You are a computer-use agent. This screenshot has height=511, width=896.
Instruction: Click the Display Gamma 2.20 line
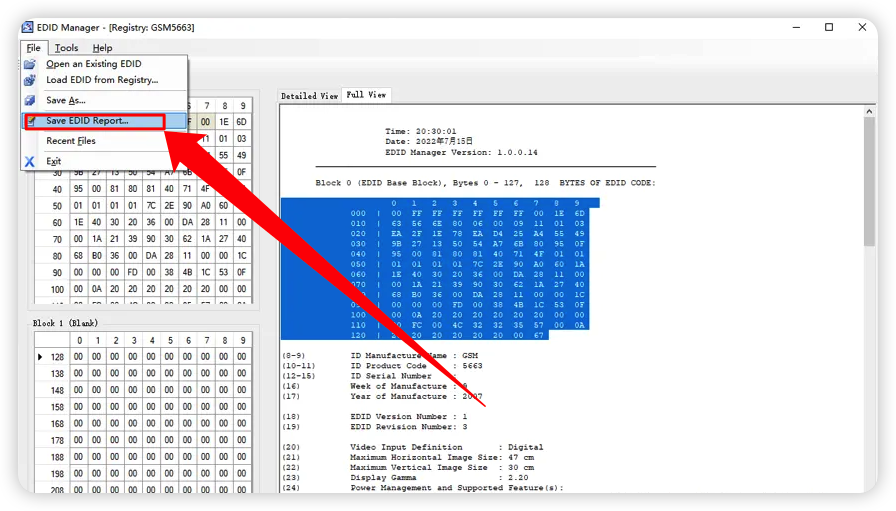tap(439, 478)
